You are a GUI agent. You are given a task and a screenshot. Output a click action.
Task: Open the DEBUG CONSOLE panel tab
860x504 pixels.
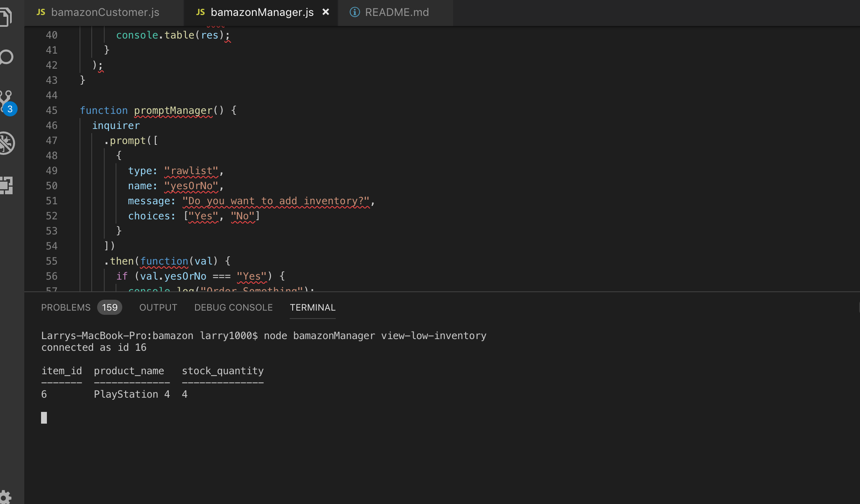233,308
